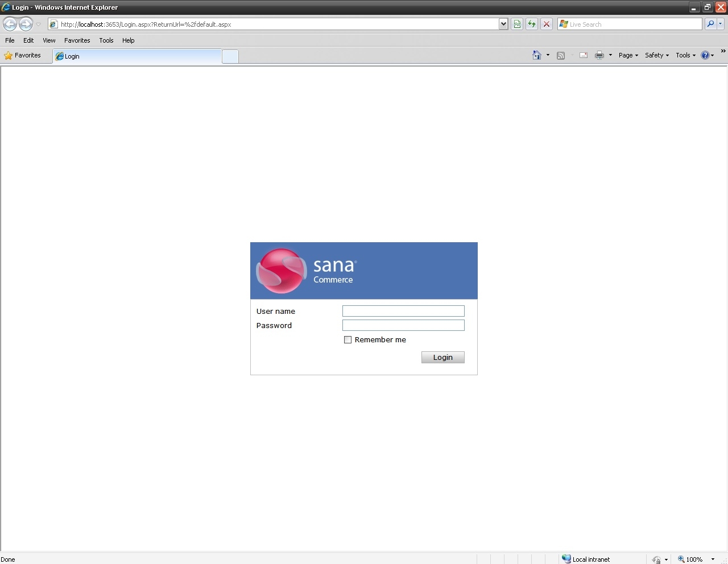Minimize the Internet Explorer window

693,7
